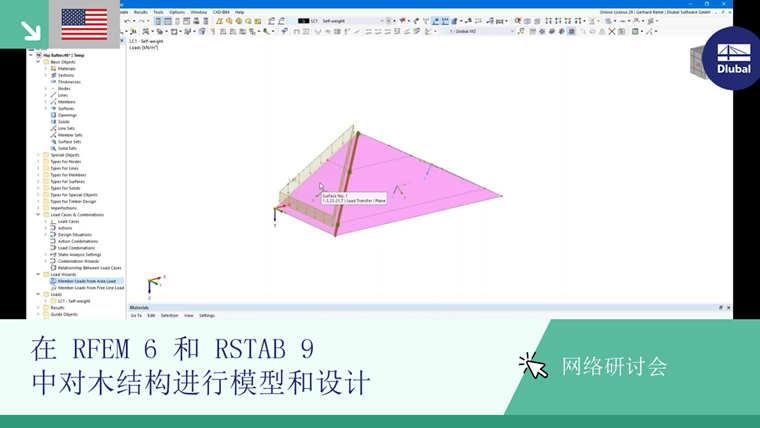Open the 1 - Global XYZ coordinate dropdown
This screenshot has width=760, height=428.
coord(512,32)
